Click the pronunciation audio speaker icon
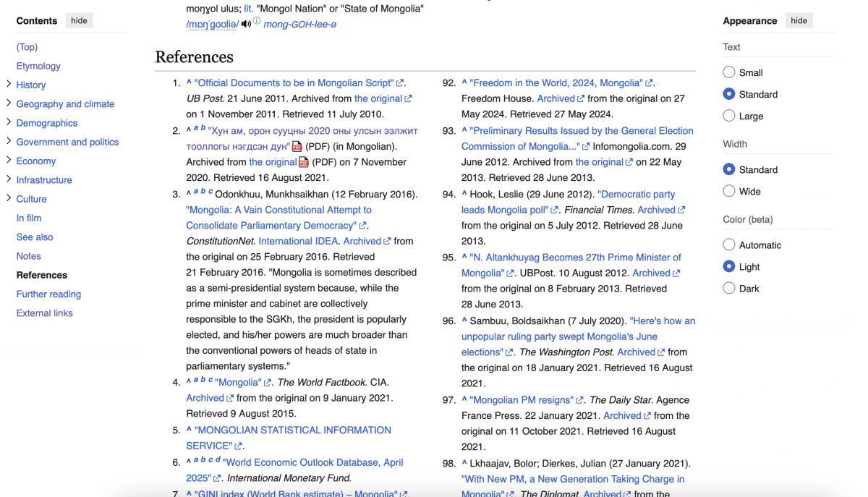Screen dimensions: 868x497 pyautogui.click(x=246, y=24)
